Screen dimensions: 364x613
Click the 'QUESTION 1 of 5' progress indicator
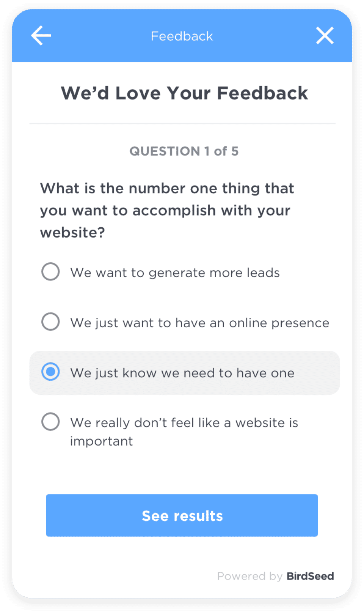pos(184,151)
